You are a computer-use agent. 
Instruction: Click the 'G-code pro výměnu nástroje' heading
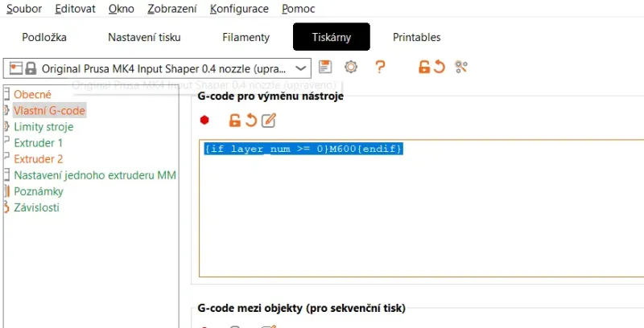click(x=270, y=96)
